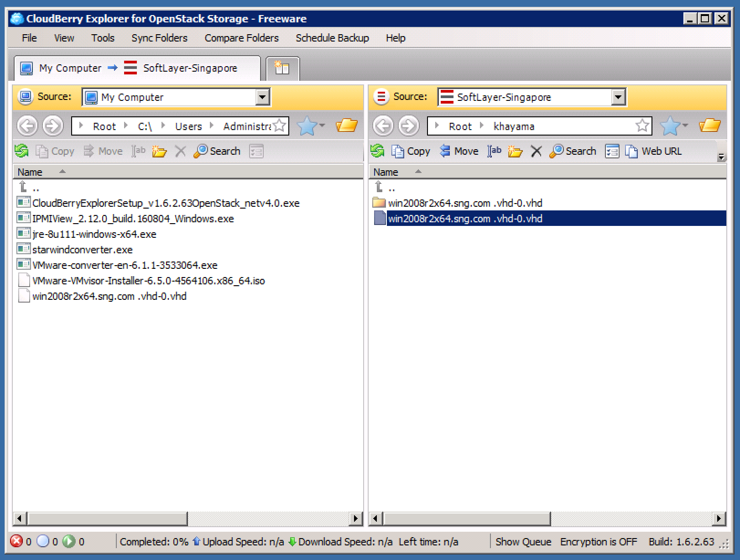
Task: Click Show Queue in status bar
Action: point(523,542)
